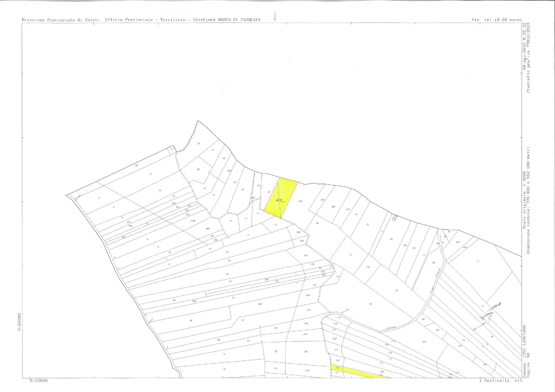Click parcel label 28

[219, 340]
